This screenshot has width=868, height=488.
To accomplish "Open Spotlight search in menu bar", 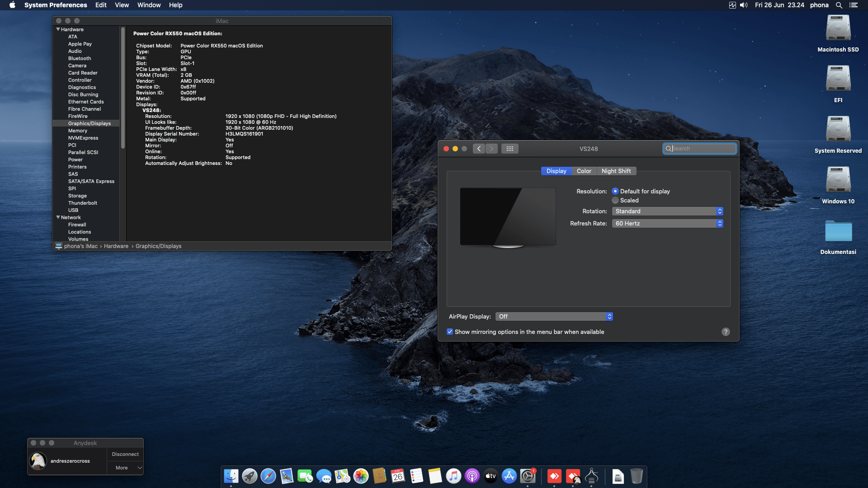I will 839,5.
